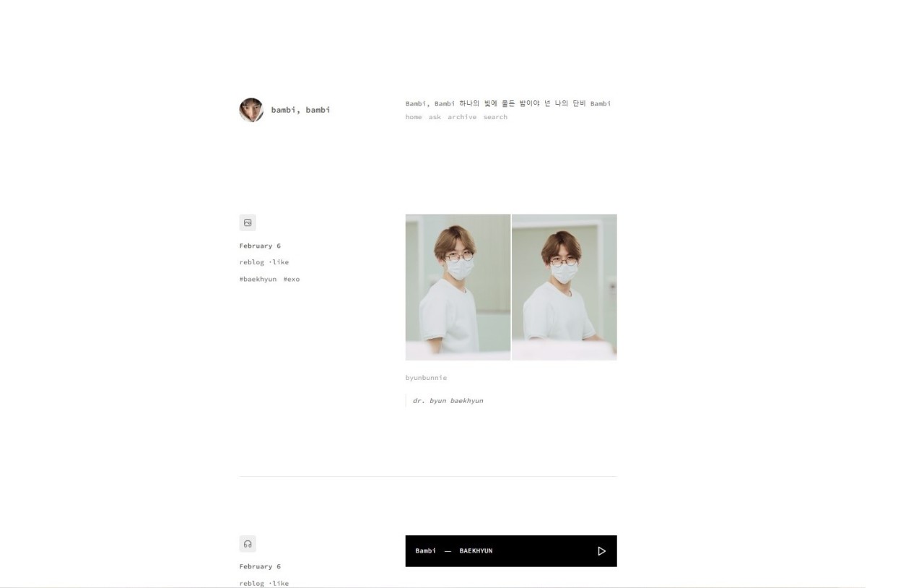Open the #exo tag

(x=292, y=279)
